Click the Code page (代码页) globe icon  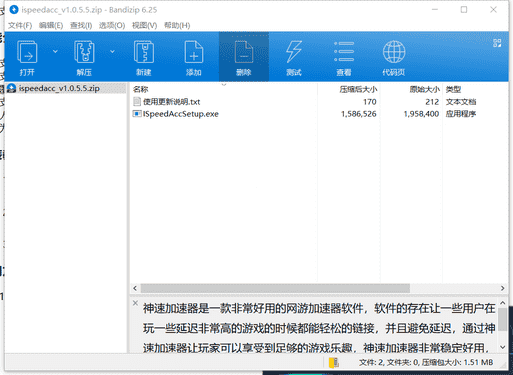point(394,52)
